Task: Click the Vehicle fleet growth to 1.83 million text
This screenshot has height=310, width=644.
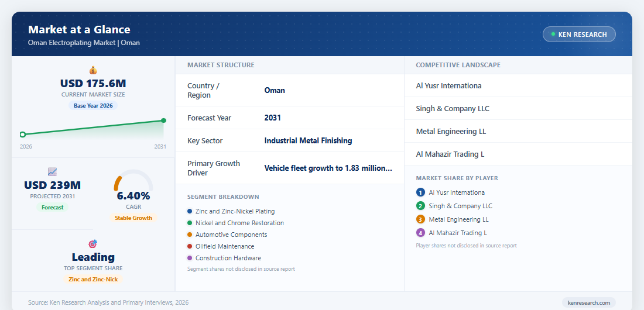Action: tap(328, 168)
